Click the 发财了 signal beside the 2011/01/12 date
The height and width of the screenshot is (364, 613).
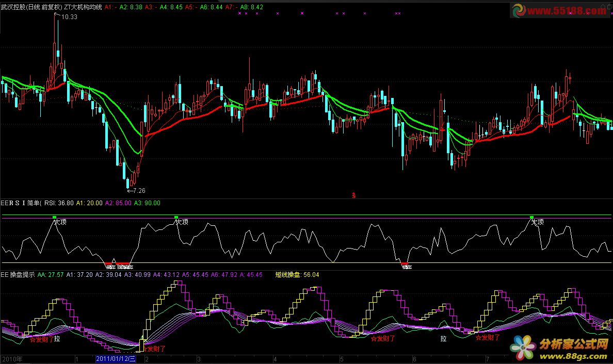point(154,349)
